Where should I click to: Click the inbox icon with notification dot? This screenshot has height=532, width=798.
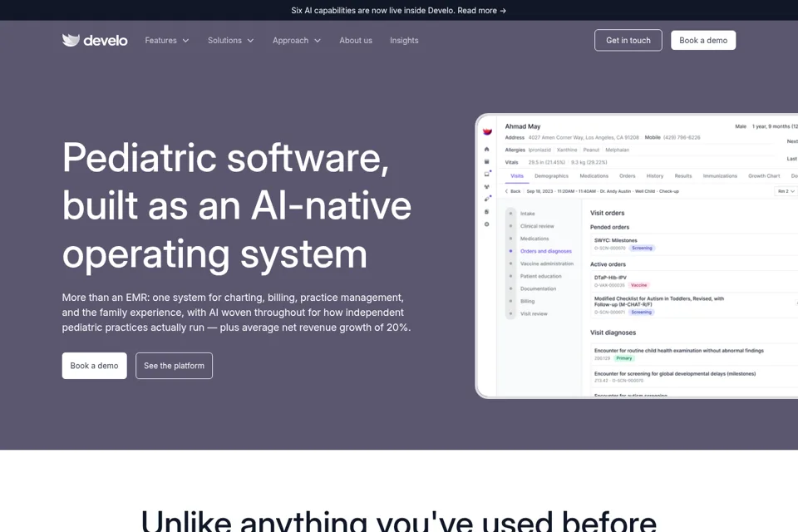point(487,174)
